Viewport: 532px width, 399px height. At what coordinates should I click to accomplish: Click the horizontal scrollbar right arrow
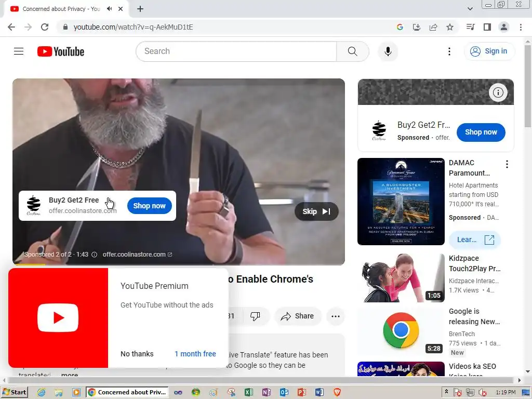click(520, 380)
